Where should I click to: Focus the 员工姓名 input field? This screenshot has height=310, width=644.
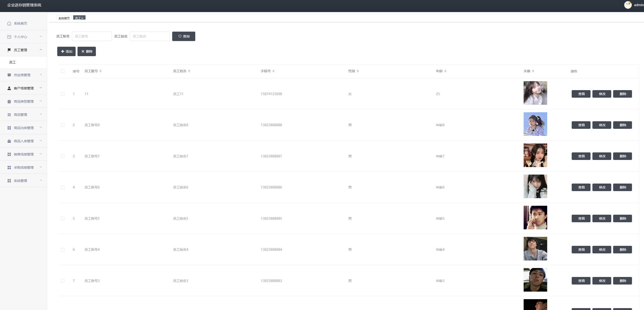[x=150, y=37]
